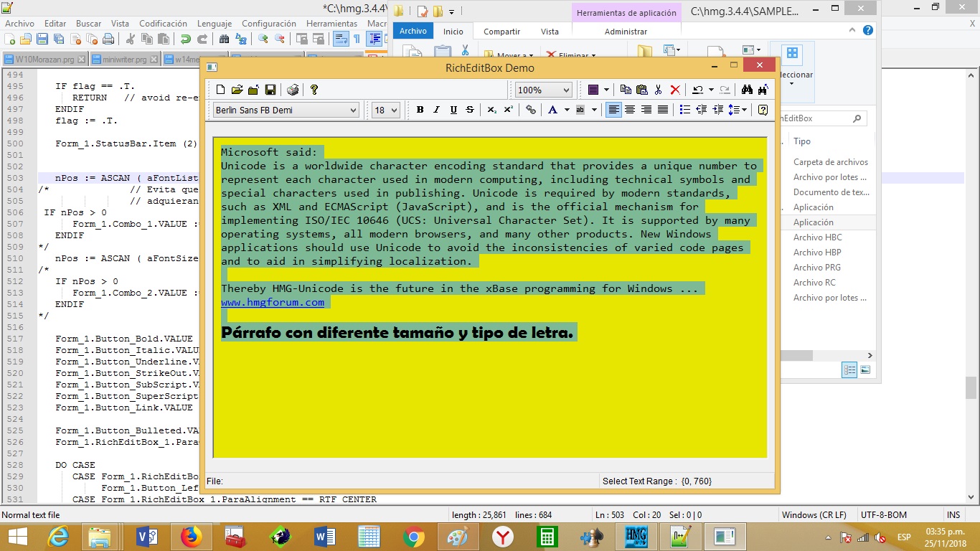Expand the font color A dropdown arrow
The width and height of the screenshot is (980, 551).
click(x=566, y=110)
